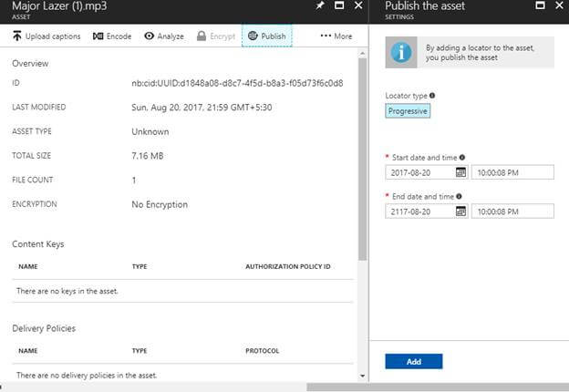Screen dimensions: 569x392
Task: Click the asset blade scroll up arrow
Action: (x=362, y=53)
